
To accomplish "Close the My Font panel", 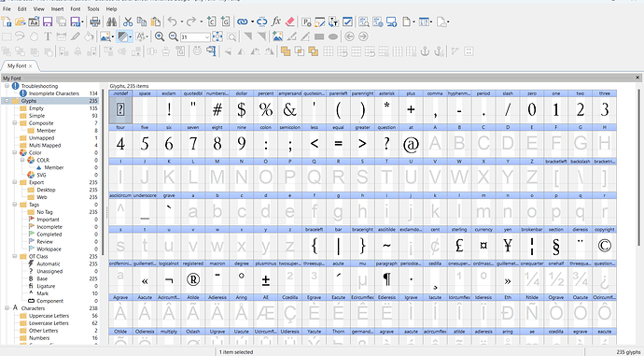I will [x=637, y=78].
